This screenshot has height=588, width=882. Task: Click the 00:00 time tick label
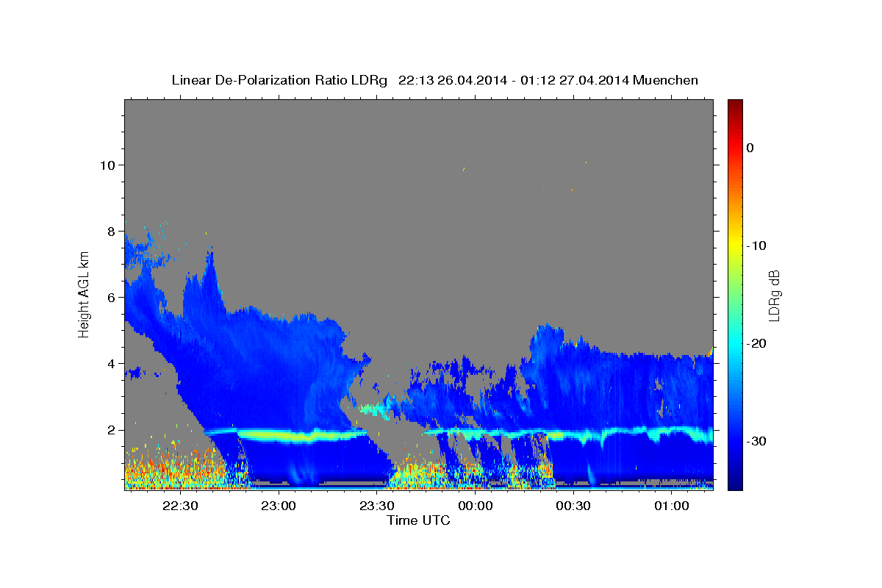click(x=475, y=506)
